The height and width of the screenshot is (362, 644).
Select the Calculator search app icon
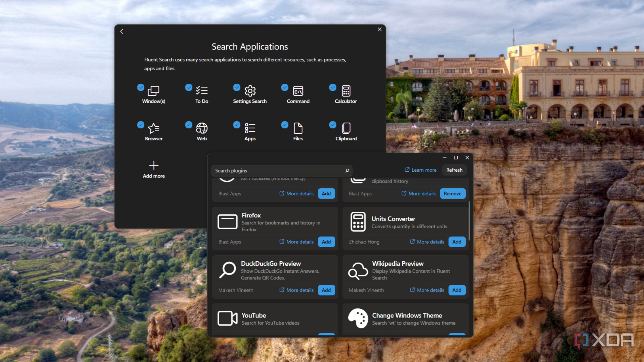pos(346,91)
